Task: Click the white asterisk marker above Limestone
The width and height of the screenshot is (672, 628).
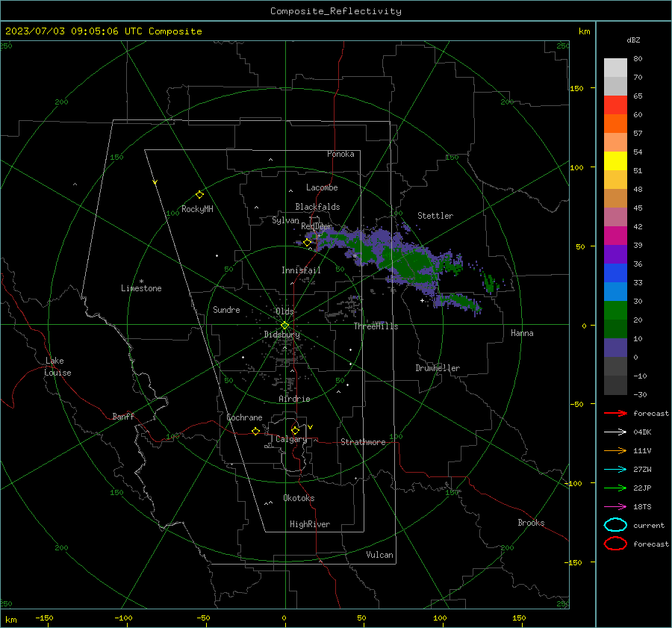Action: [x=141, y=282]
